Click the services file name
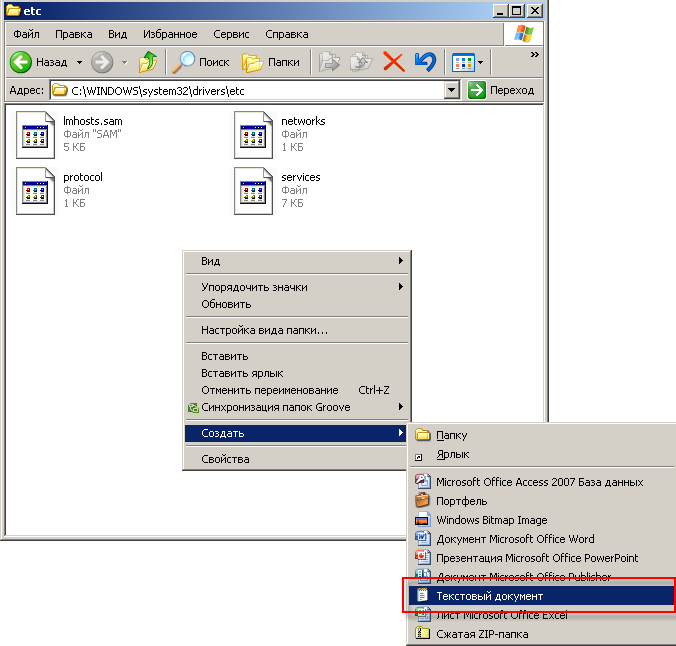The image size is (676, 646). coord(300,177)
